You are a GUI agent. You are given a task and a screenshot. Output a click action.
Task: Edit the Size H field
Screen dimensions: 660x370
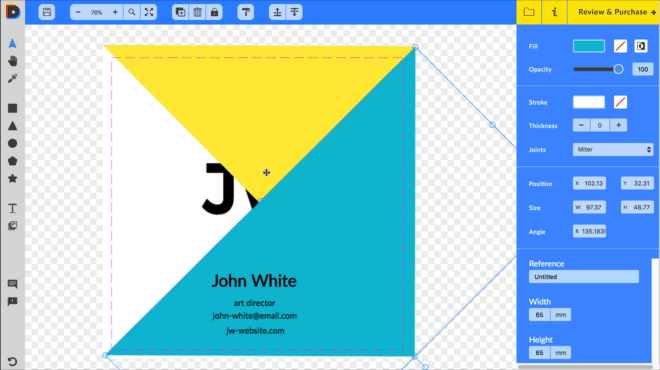637,207
